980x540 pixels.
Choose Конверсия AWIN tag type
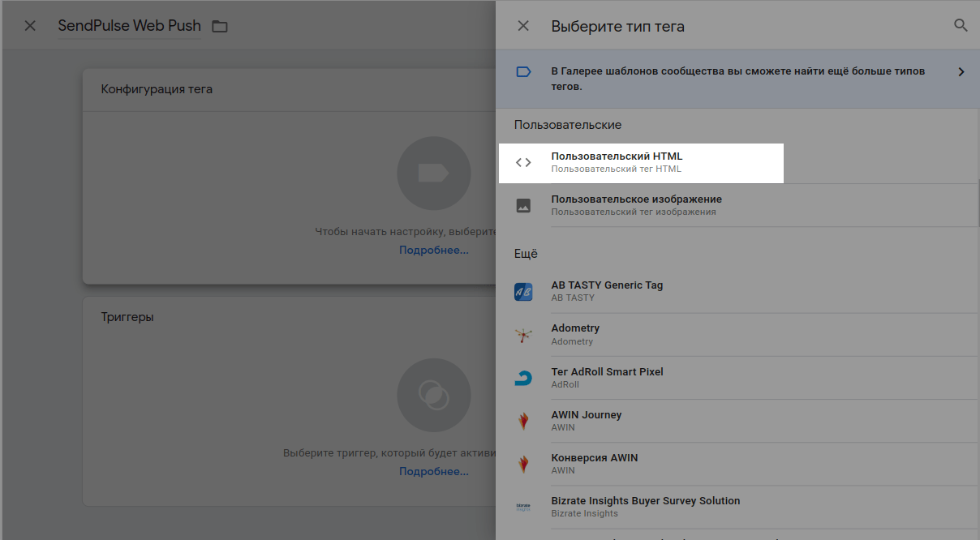point(595,464)
